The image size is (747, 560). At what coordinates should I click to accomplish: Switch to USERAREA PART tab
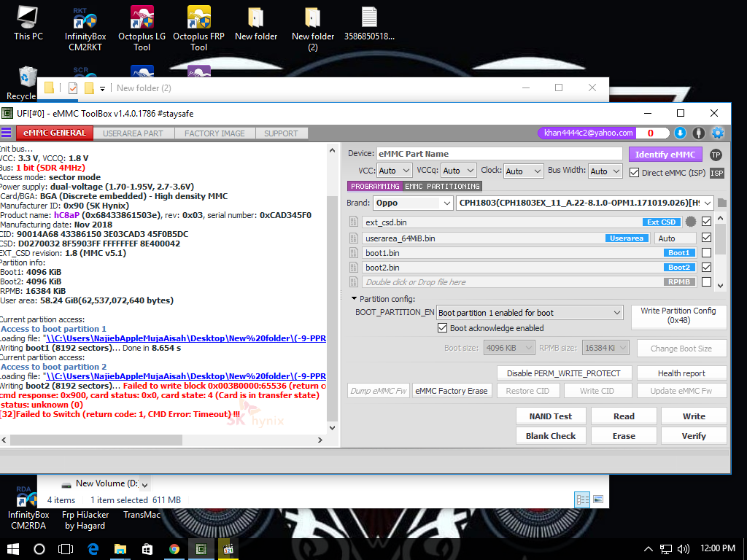pyautogui.click(x=133, y=133)
